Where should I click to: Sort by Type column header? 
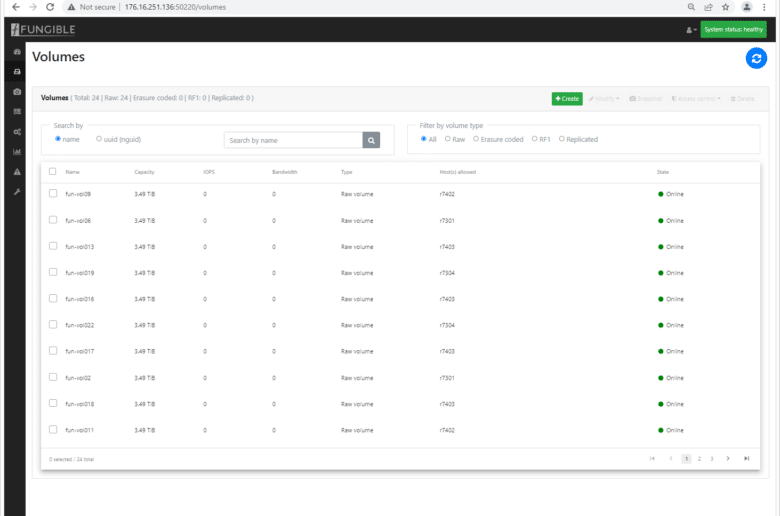tap(347, 172)
